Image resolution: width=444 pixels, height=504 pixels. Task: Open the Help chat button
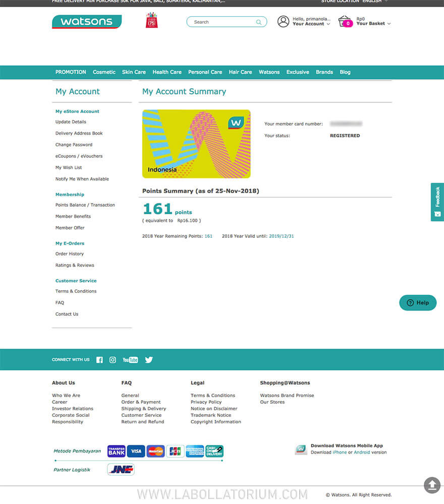pos(418,303)
